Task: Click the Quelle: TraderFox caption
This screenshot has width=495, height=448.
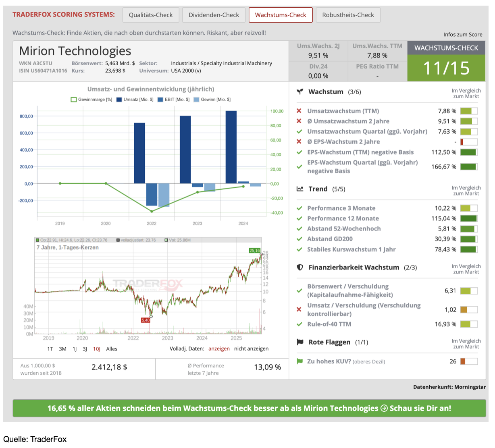Action: pos(35,439)
